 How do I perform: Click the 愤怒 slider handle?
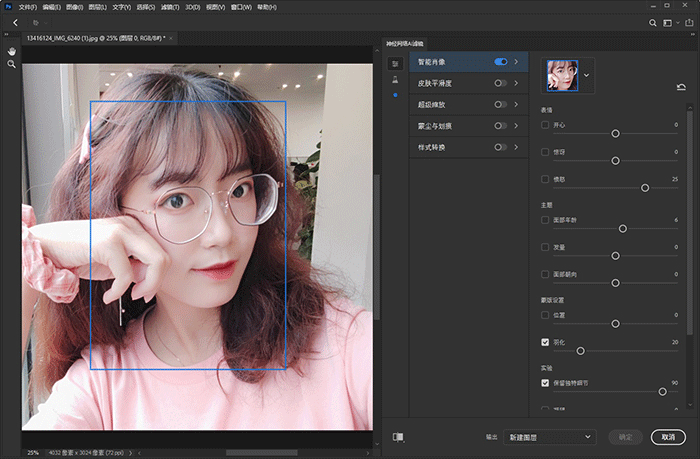(645, 187)
